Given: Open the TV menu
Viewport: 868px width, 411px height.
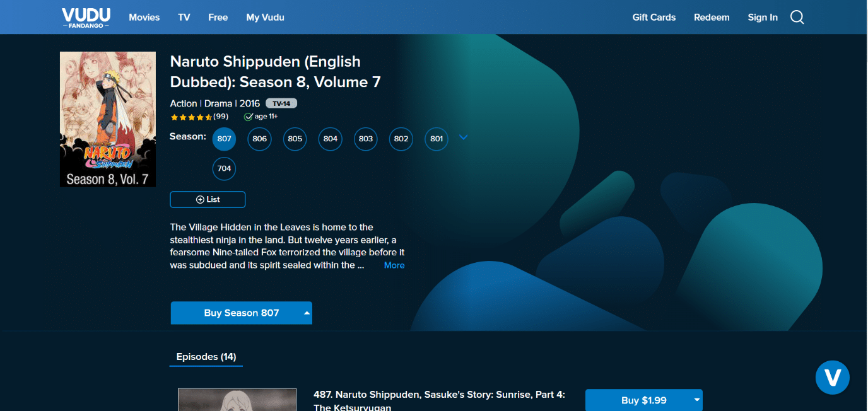Looking at the screenshot, I should 184,18.
